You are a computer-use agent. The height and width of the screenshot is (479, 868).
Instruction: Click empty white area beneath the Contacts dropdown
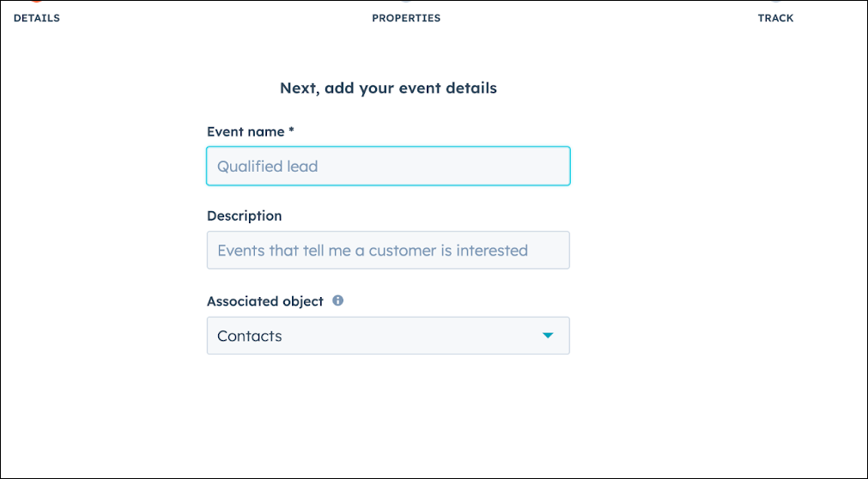pyautogui.click(x=388, y=415)
